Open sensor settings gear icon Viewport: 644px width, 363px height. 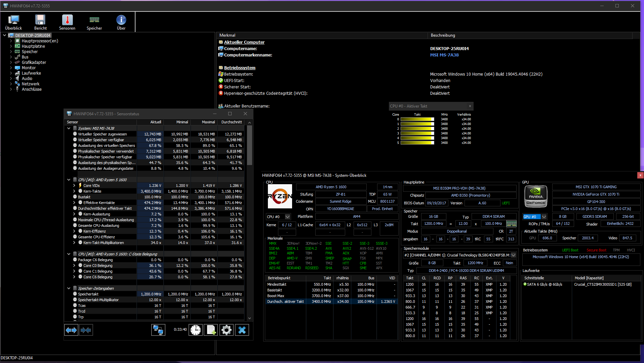click(x=227, y=330)
